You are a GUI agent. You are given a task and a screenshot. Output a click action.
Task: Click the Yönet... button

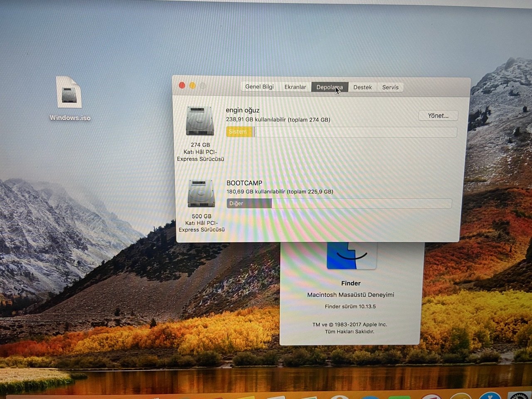click(x=438, y=116)
